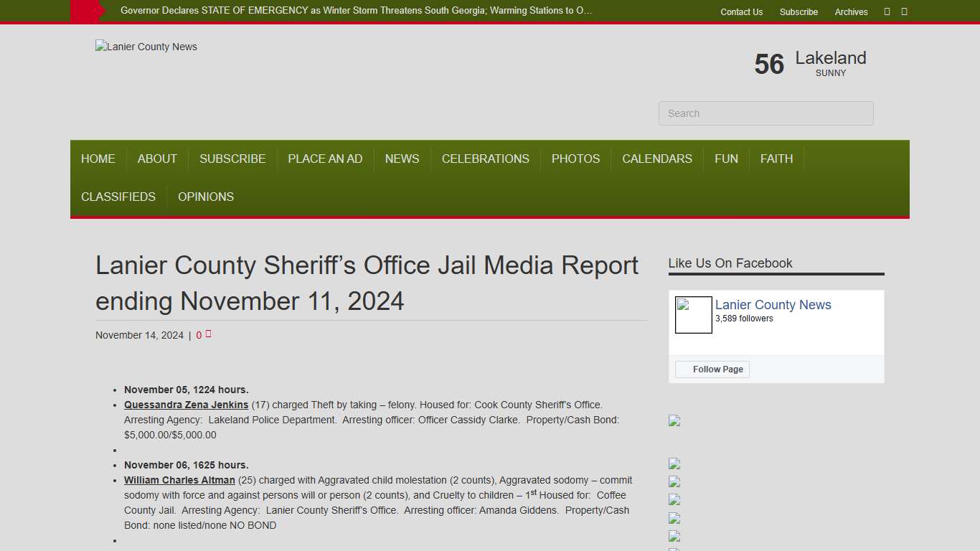Click the Lanier County News Facebook profile picture

693,314
